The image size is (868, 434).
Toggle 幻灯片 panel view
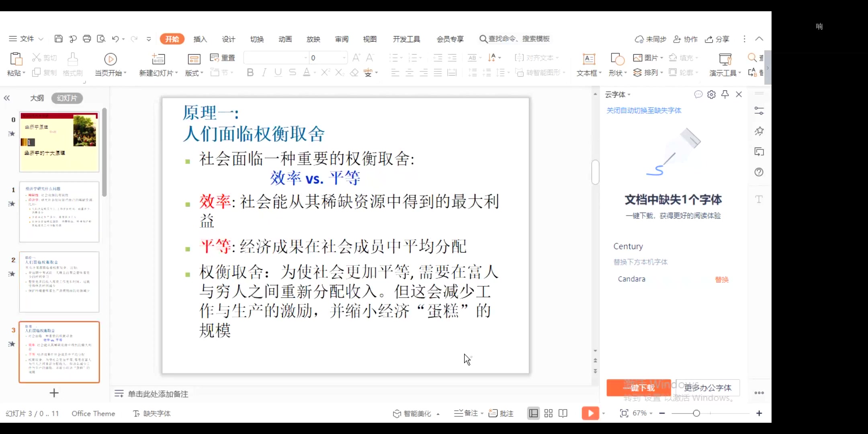click(67, 97)
